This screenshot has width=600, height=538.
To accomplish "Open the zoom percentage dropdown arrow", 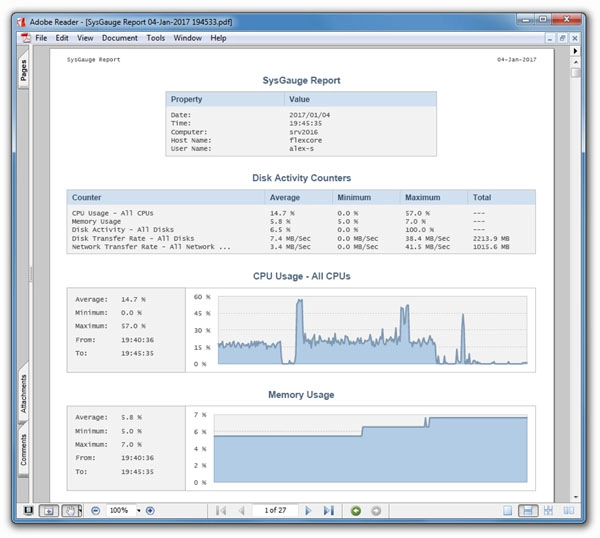I will [139, 510].
